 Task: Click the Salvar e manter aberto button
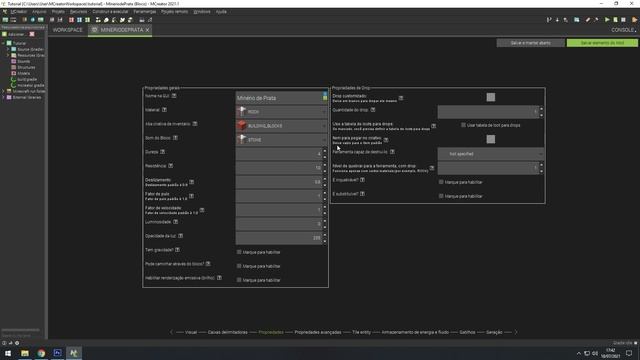pos(531,43)
